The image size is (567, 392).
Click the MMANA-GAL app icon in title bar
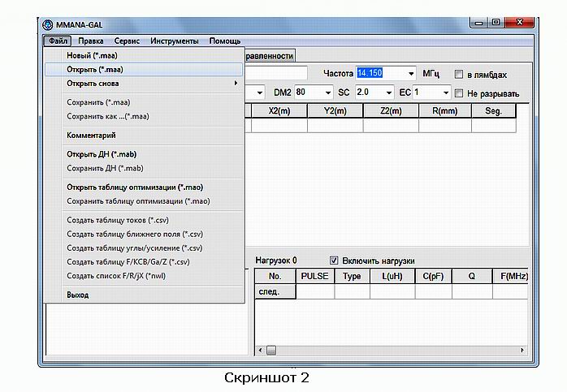point(47,25)
